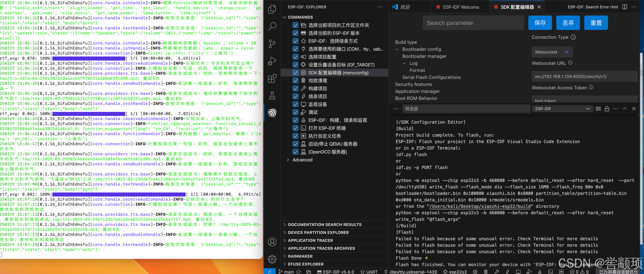Toggle the 构建项目 command checkbox
644x274 pixels.
[x=295, y=89]
